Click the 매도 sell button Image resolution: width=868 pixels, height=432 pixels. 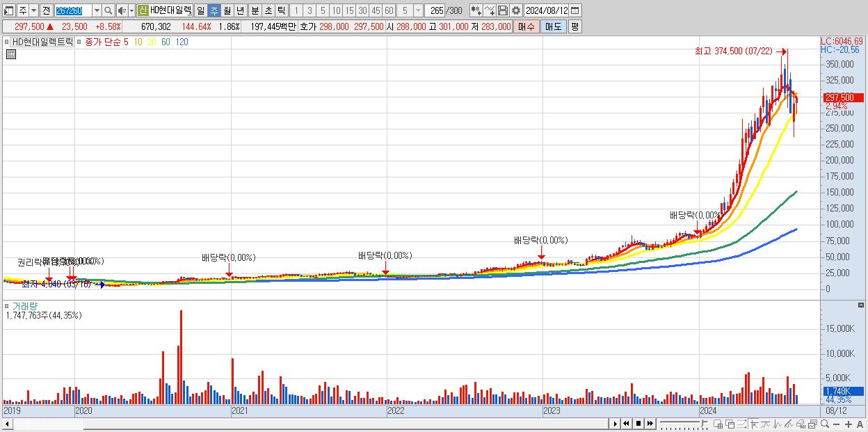[553, 26]
